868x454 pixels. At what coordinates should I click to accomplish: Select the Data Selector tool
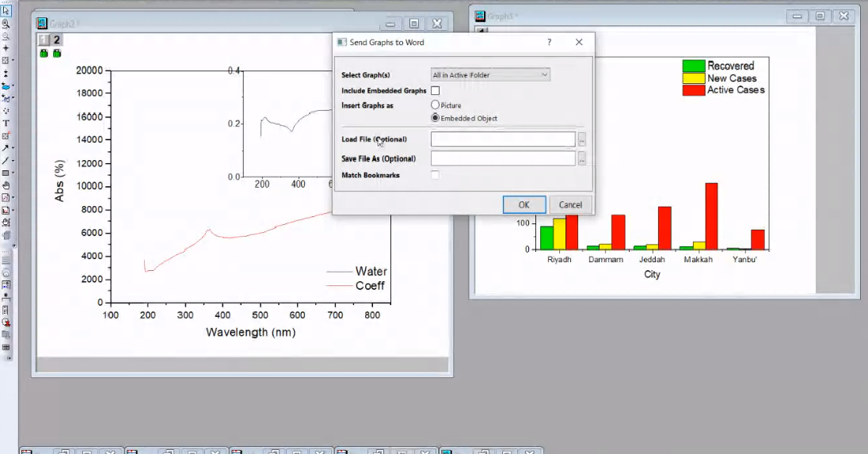point(6,73)
